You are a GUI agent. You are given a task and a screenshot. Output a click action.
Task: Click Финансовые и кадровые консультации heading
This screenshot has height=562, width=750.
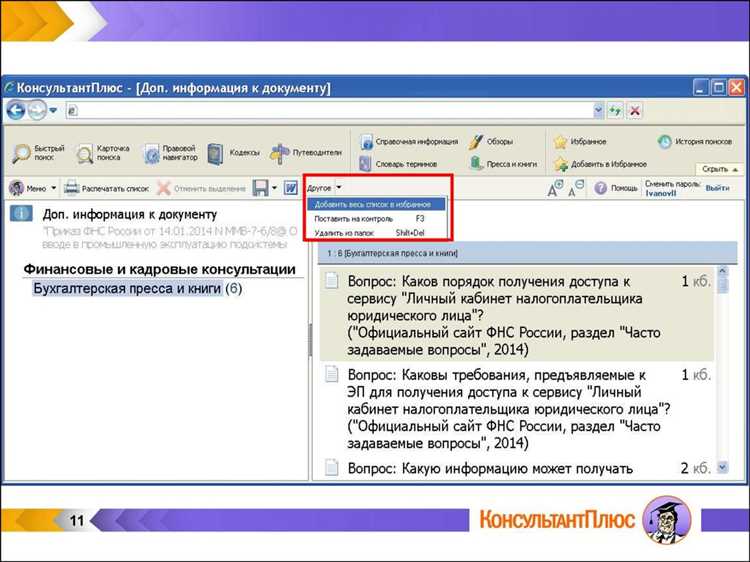point(159,269)
